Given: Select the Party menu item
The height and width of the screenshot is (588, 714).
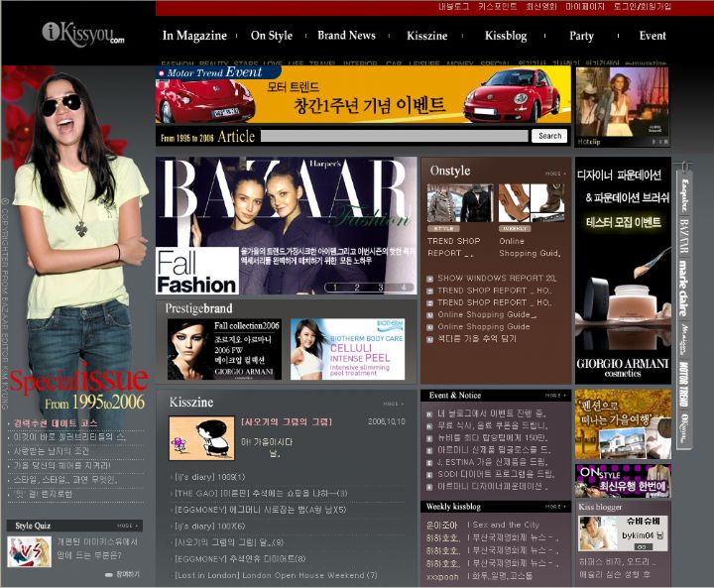Looking at the screenshot, I should coord(581,36).
